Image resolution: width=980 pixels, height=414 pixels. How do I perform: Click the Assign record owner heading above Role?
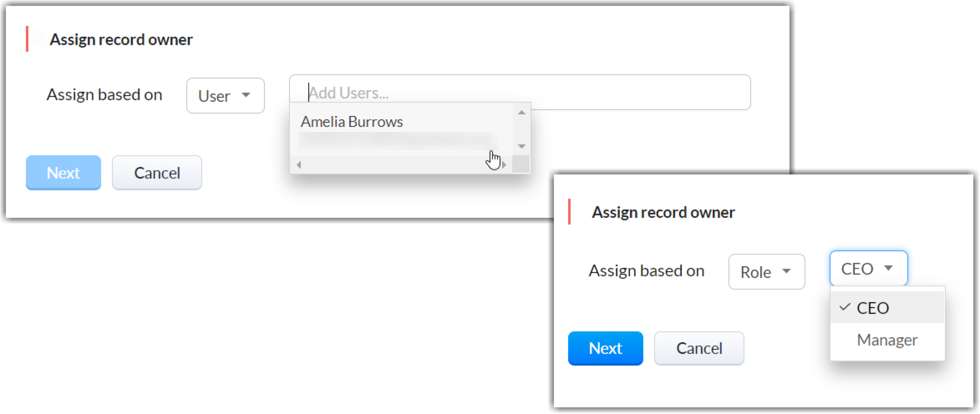[663, 212]
